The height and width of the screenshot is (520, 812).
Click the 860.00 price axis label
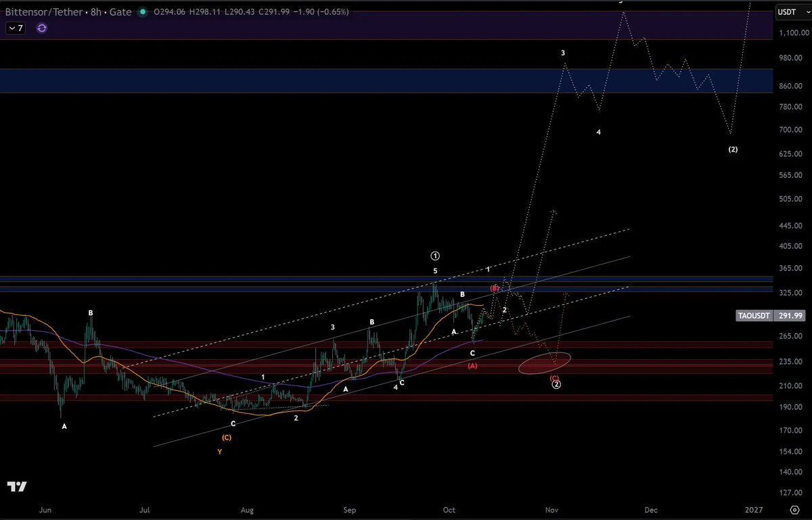[x=790, y=87]
